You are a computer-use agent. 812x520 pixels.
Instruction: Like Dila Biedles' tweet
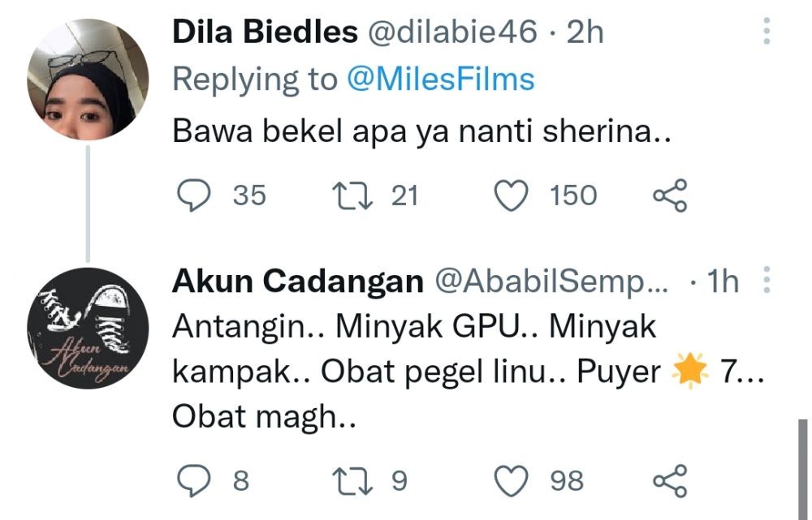click(512, 196)
